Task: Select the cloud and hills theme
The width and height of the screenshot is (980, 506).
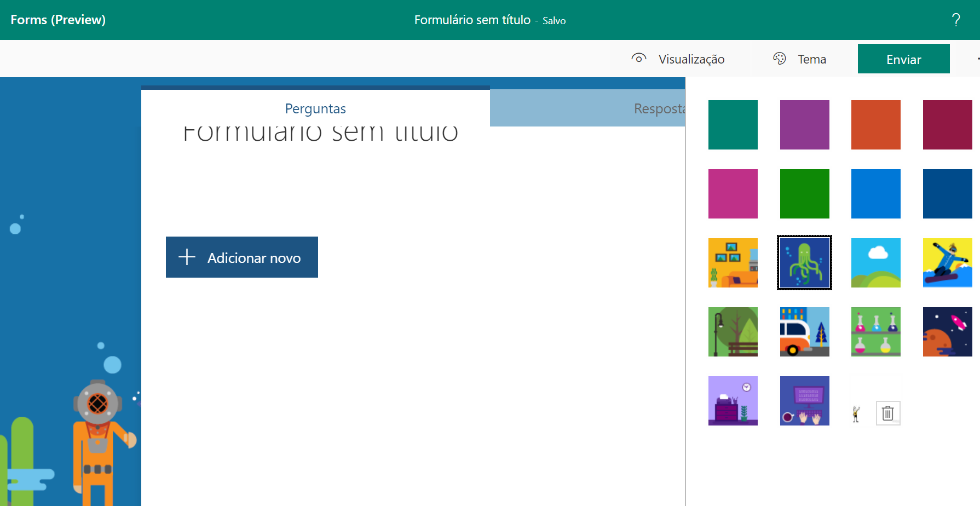Action: (876, 263)
